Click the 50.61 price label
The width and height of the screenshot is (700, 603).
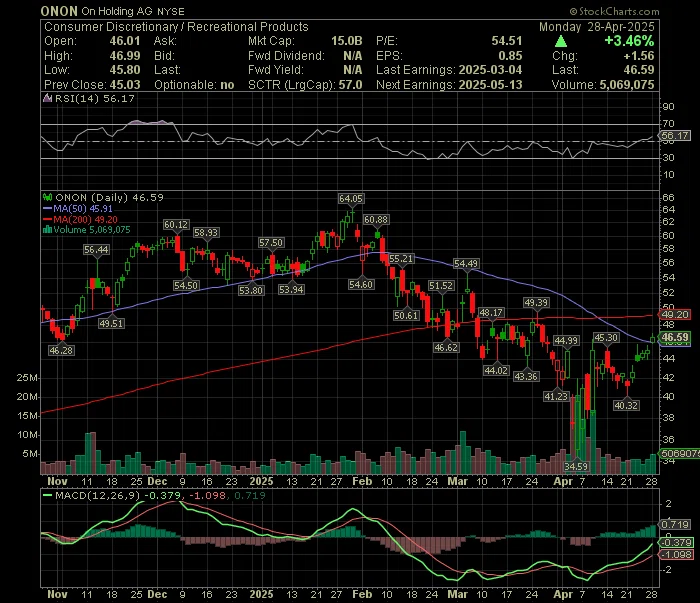pos(406,315)
